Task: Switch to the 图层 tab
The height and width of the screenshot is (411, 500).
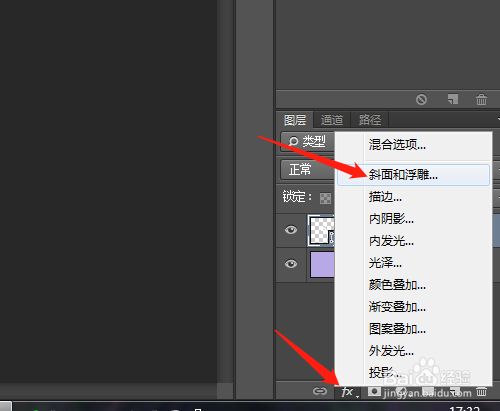Action: click(295, 120)
